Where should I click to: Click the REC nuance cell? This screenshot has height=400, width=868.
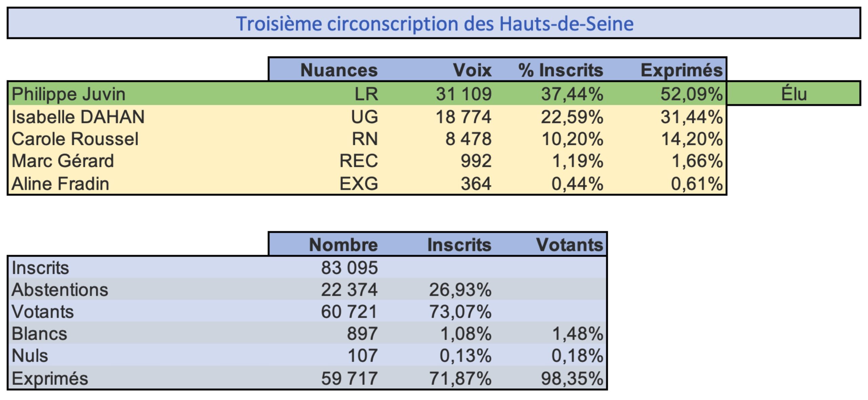click(359, 161)
